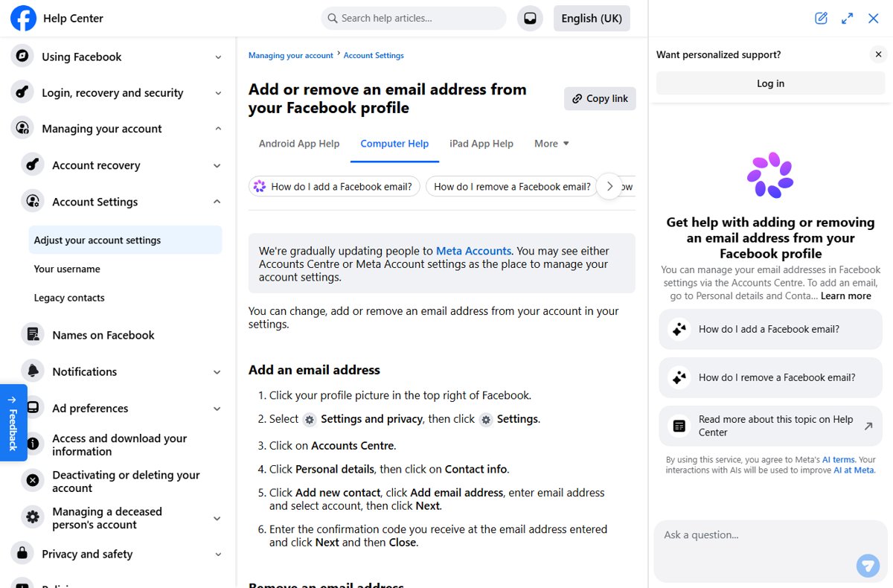Click the external arrow on Read more card
Image resolution: width=893 pixels, height=588 pixels.
868,426
